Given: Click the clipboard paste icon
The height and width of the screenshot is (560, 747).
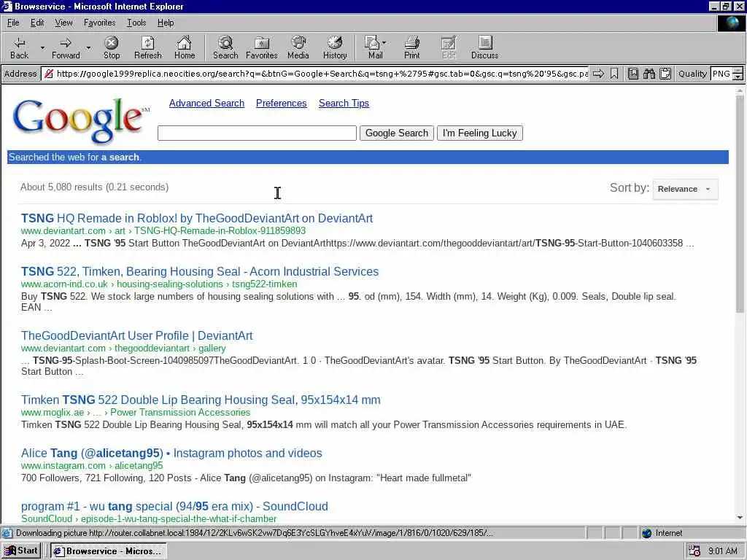Looking at the screenshot, I should [x=665, y=74].
